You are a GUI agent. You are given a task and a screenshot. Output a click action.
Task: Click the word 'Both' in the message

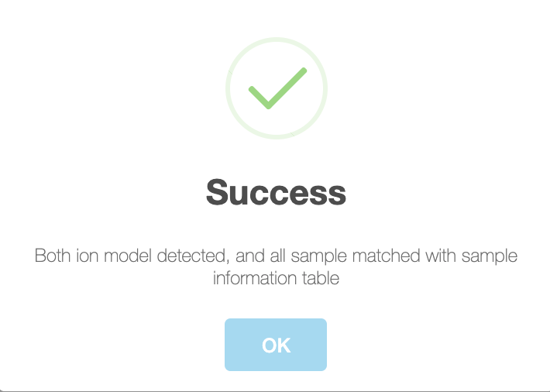[x=52, y=256]
